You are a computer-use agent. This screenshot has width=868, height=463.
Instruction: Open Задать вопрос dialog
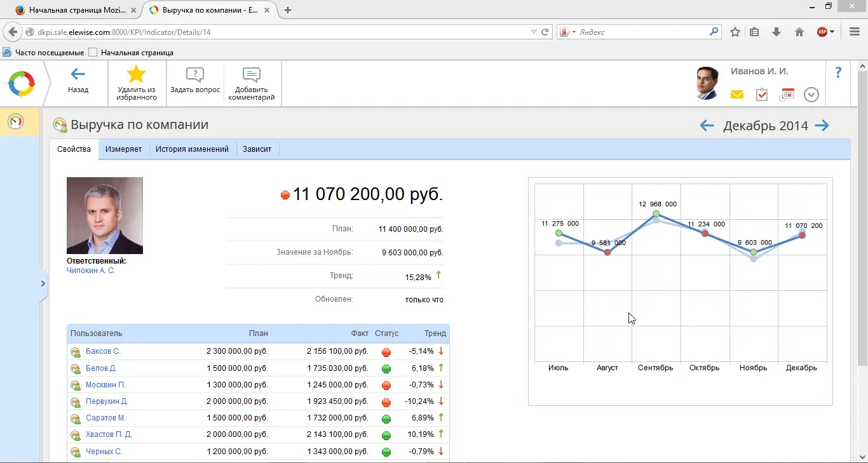tap(195, 81)
